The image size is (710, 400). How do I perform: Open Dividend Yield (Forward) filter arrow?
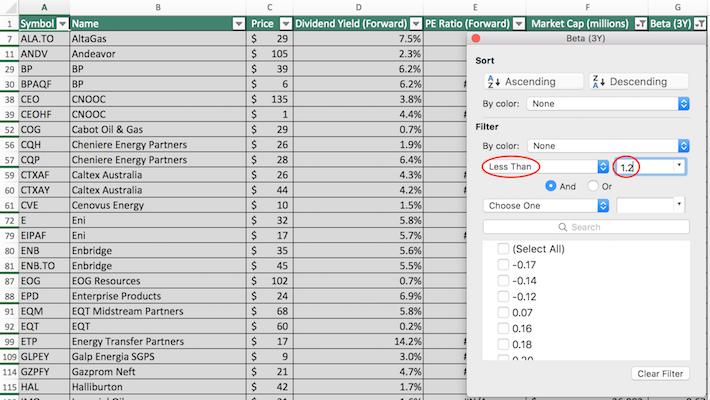coord(414,22)
